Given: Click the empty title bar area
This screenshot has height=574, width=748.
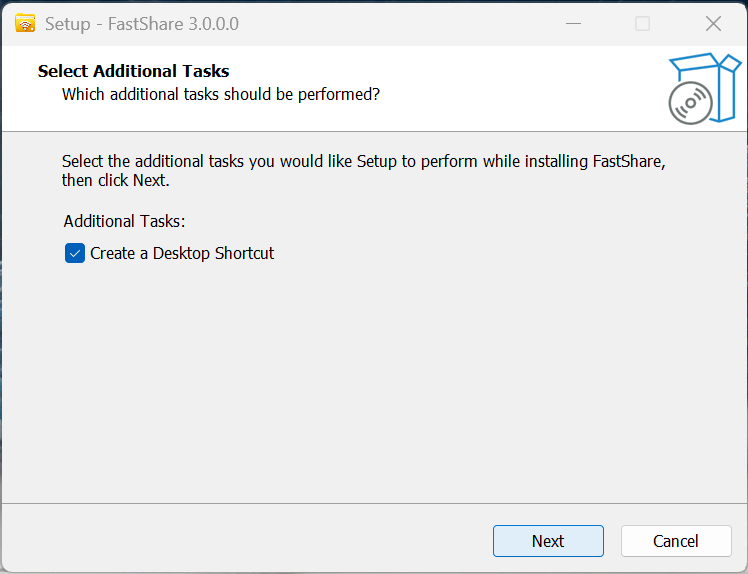Looking at the screenshot, I should [x=400, y=23].
